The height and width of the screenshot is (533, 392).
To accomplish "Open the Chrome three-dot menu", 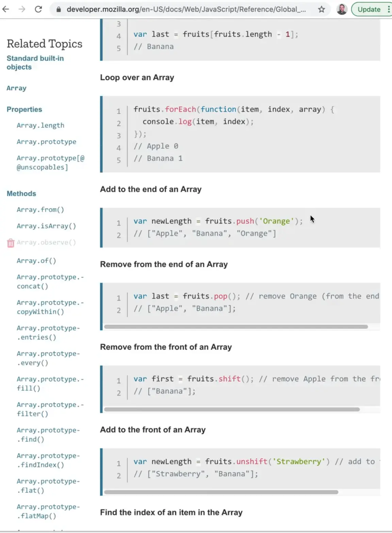I will 389,9.
